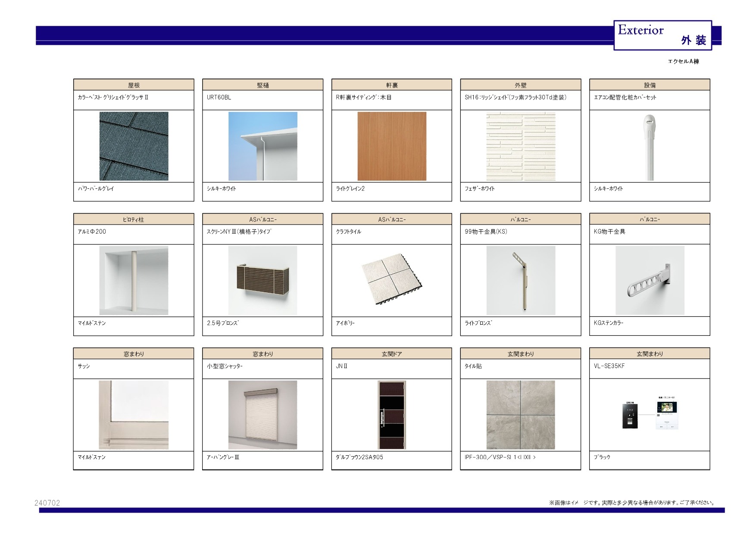The width and height of the screenshot is (756, 535).
Task: Click the KG clothes-drying bracket image
Action: pyautogui.click(x=650, y=280)
